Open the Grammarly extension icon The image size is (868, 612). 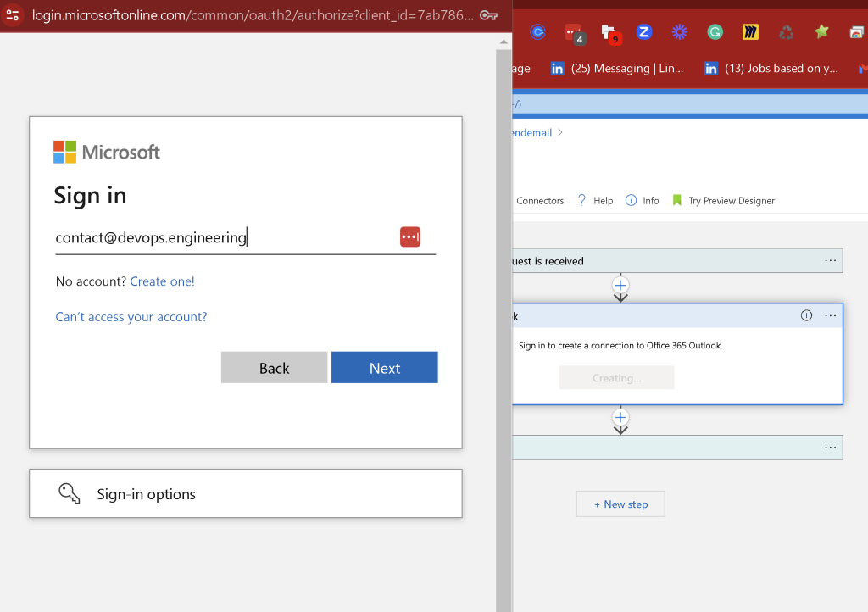(x=715, y=32)
